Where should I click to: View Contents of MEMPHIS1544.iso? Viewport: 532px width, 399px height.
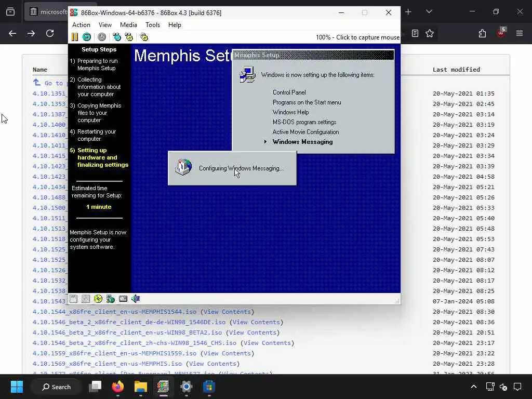(227, 312)
